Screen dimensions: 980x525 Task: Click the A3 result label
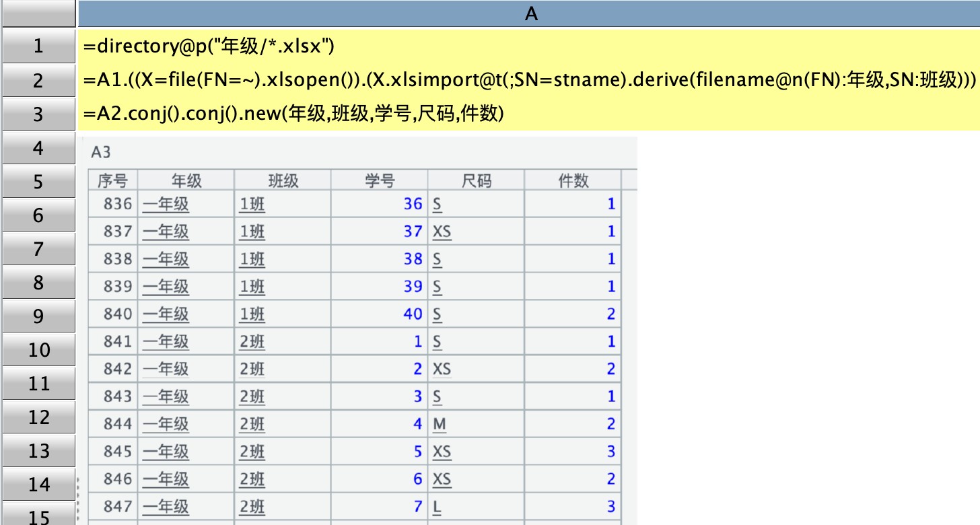point(100,153)
